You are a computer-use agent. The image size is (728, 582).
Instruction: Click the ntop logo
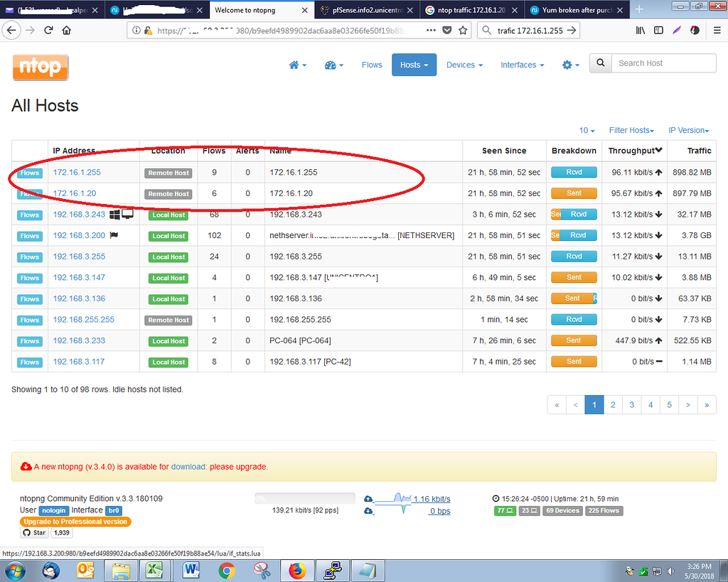pyautogui.click(x=41, y=67)
